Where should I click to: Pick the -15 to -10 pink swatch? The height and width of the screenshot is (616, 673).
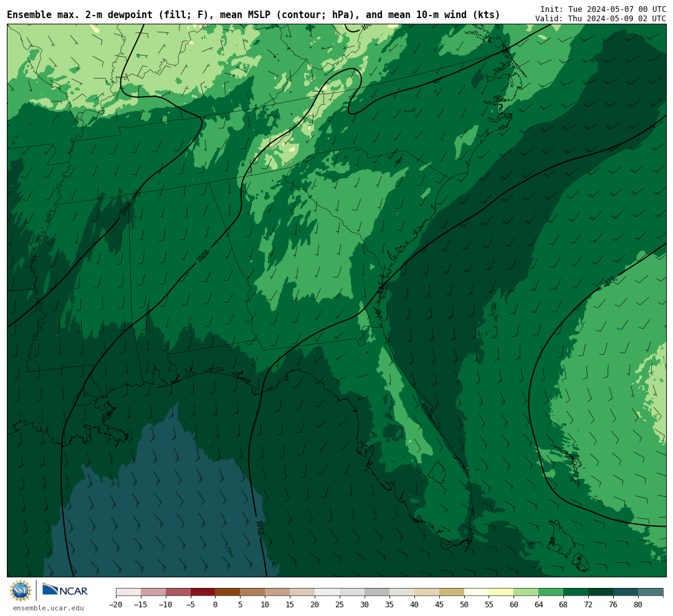153,592
